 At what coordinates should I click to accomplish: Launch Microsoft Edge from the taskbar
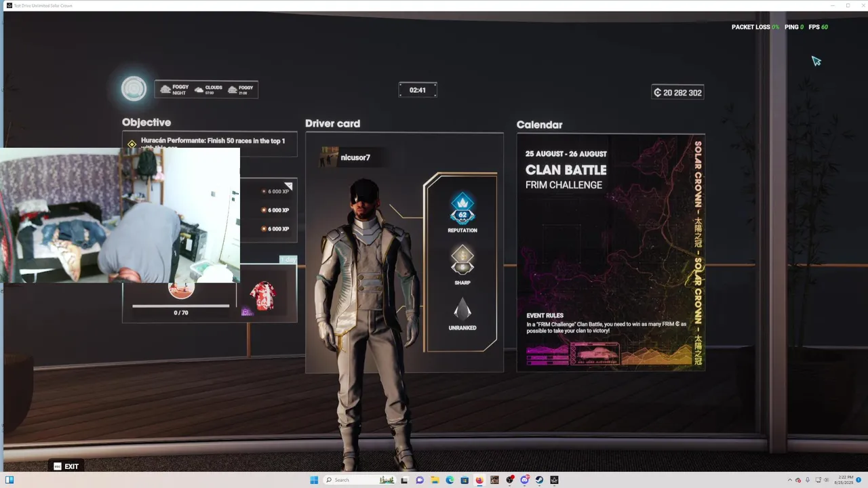pos(450,480)
